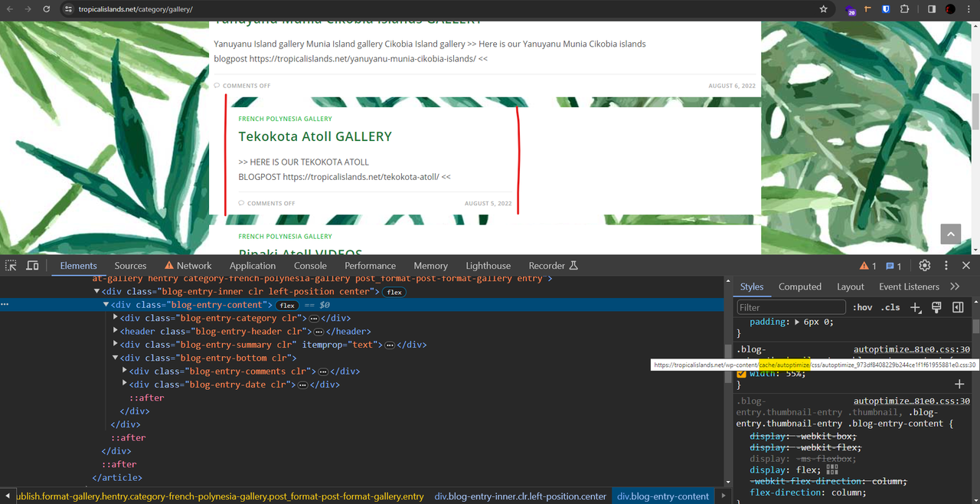Viewport: 980px width, 504px height.
Task: Expand the blog-entry-summary div node
Action: point(116,345)
